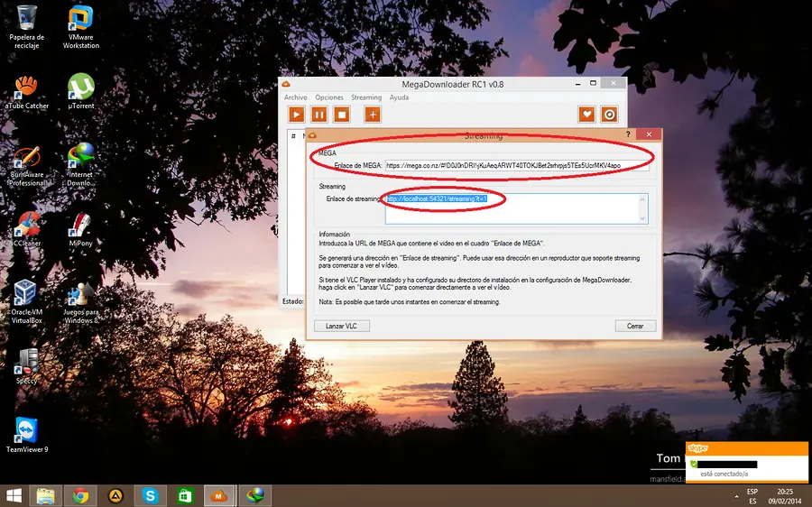Screen dimensions: 812x507
Task: Select the CCleaner desktop icon
Action: 26,229
